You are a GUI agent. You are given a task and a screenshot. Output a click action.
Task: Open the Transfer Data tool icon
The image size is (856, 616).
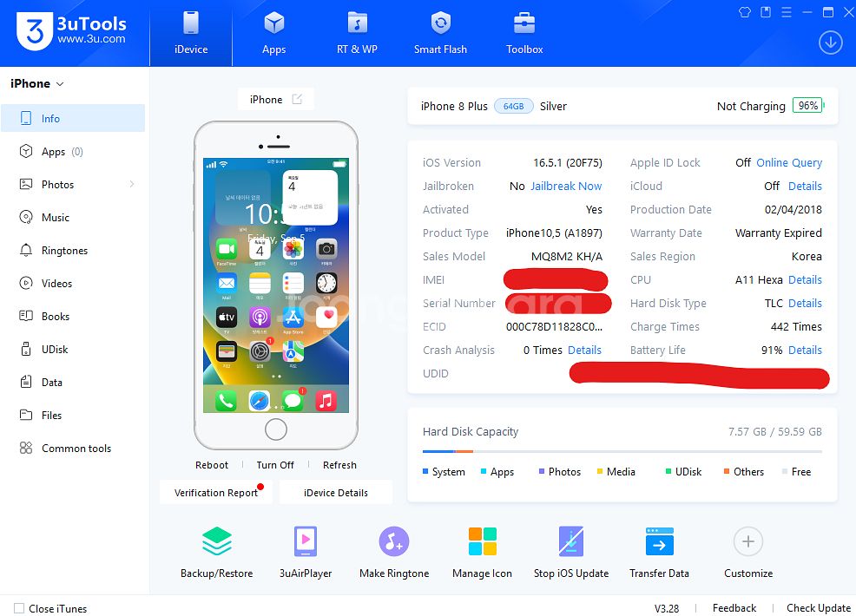660,541
